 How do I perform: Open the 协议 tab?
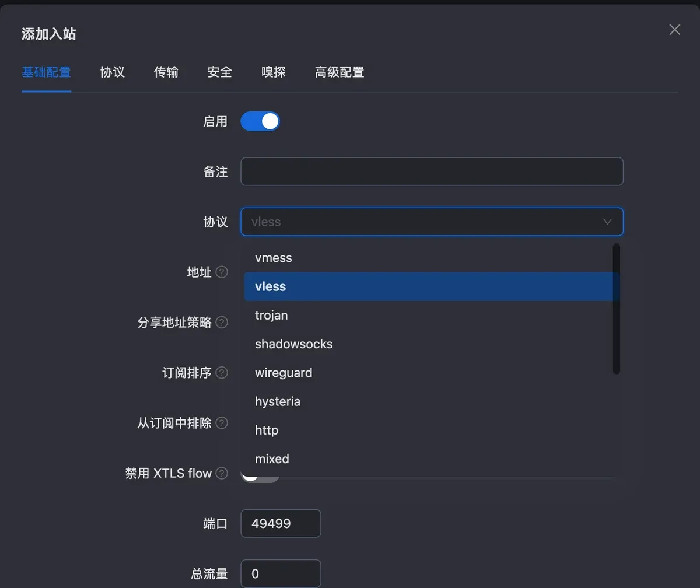click(113, 72)
